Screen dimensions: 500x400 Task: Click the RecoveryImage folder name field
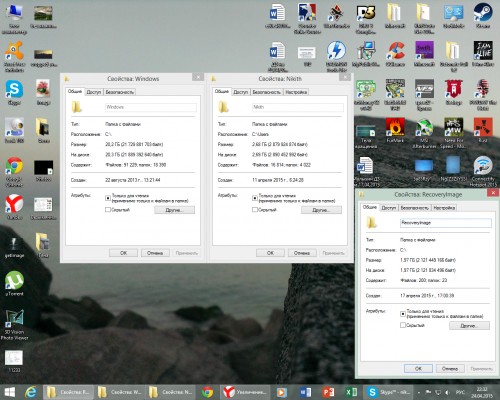coord(446,222)
